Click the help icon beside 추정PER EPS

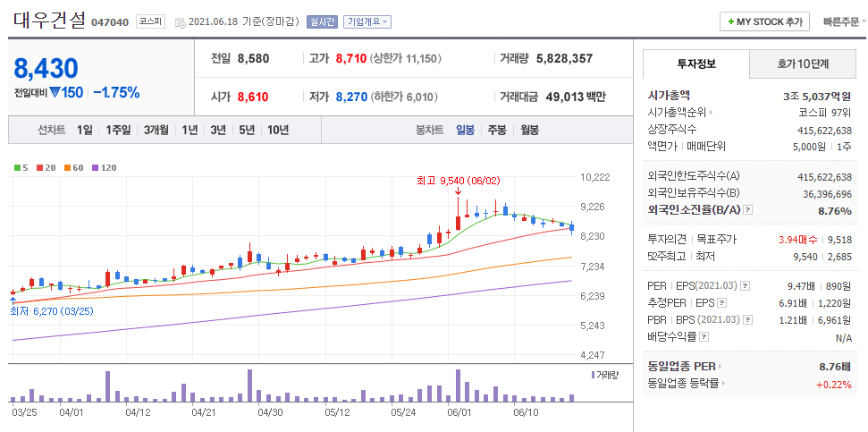pyautogui.click(x=722, y=303)
